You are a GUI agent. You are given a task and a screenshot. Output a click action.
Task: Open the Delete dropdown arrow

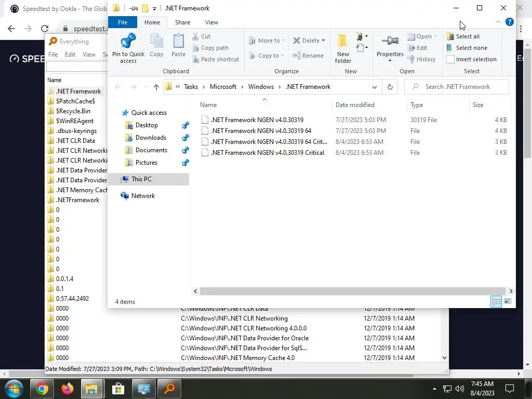click(x=323, y=41)
